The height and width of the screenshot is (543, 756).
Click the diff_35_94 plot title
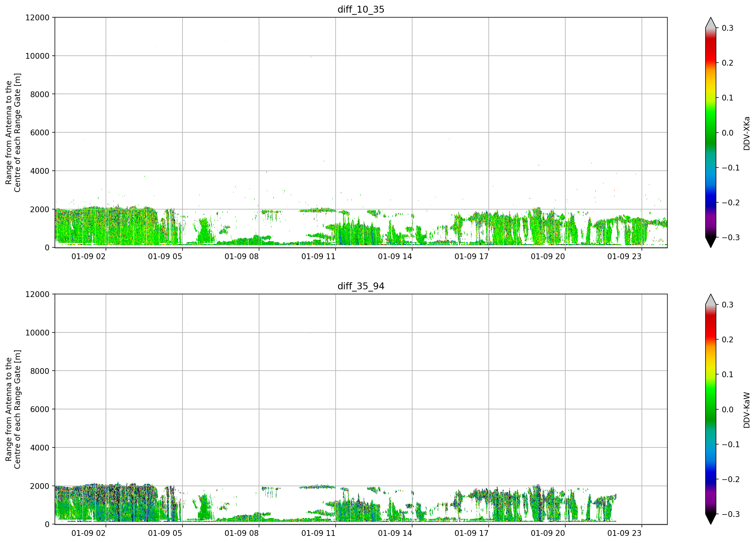tap(361, 286)
